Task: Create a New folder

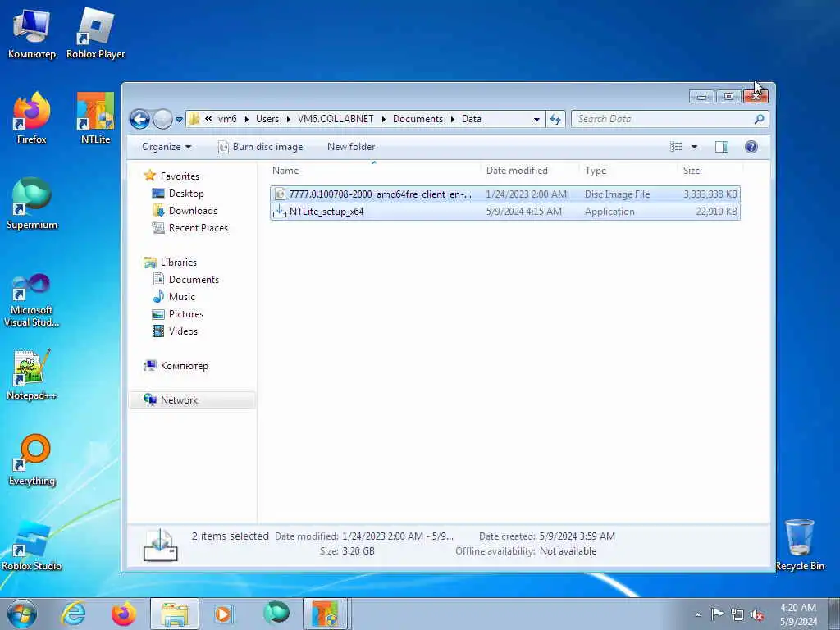Action: [x=351, y=147]
